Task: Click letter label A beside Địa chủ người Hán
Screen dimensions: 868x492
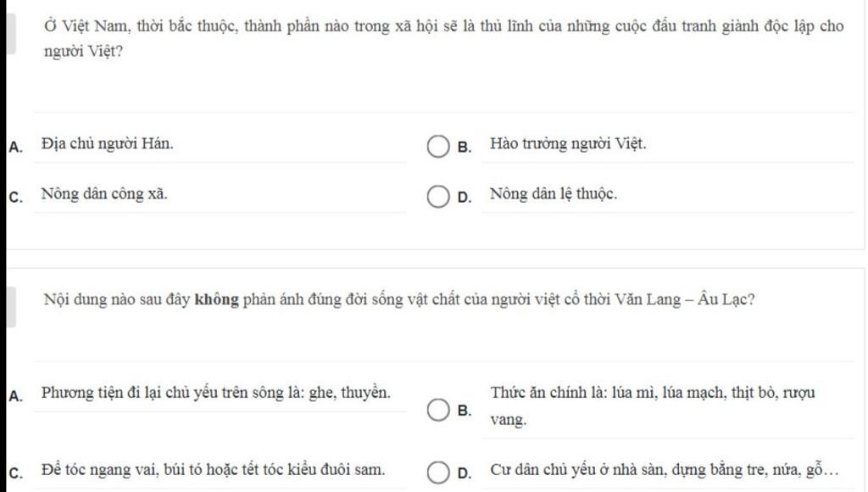Action: click(x=16, y=147)
